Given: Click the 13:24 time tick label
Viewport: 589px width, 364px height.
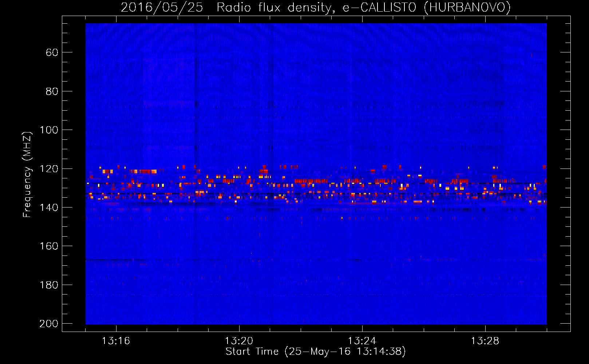Looking at the screenshot, I should (362, 341).
